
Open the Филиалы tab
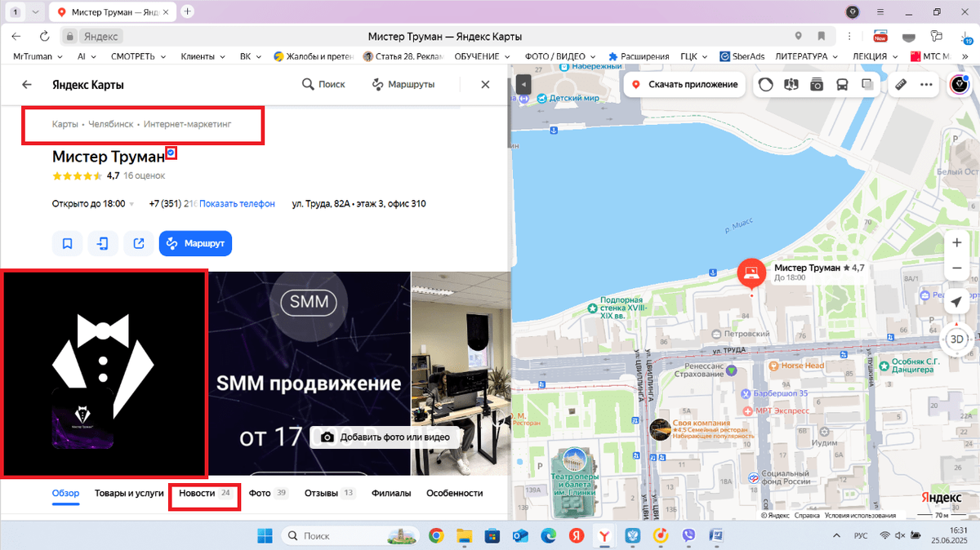[391, 494]
